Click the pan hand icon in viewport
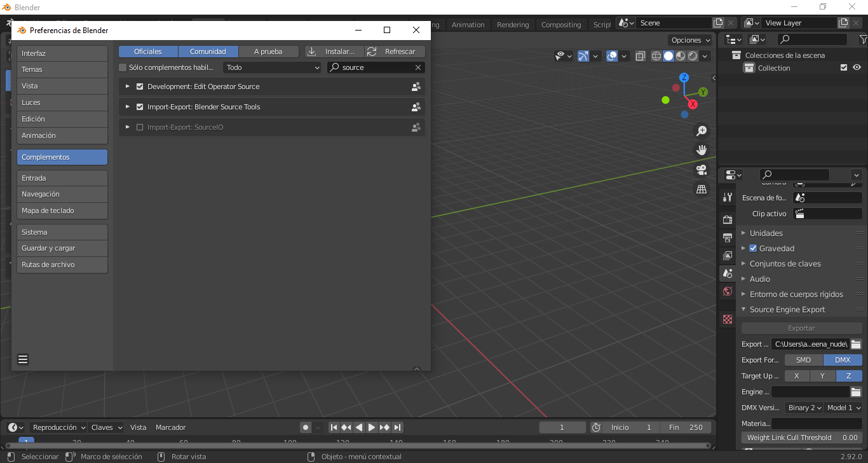868x463 pixels. click(x=702, y=150)
